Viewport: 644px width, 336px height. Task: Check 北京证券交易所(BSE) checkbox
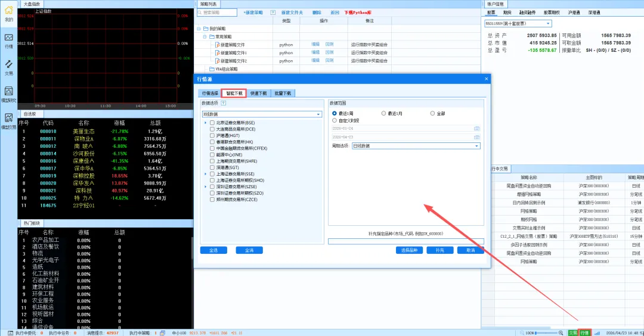click(x=212, y=123)
